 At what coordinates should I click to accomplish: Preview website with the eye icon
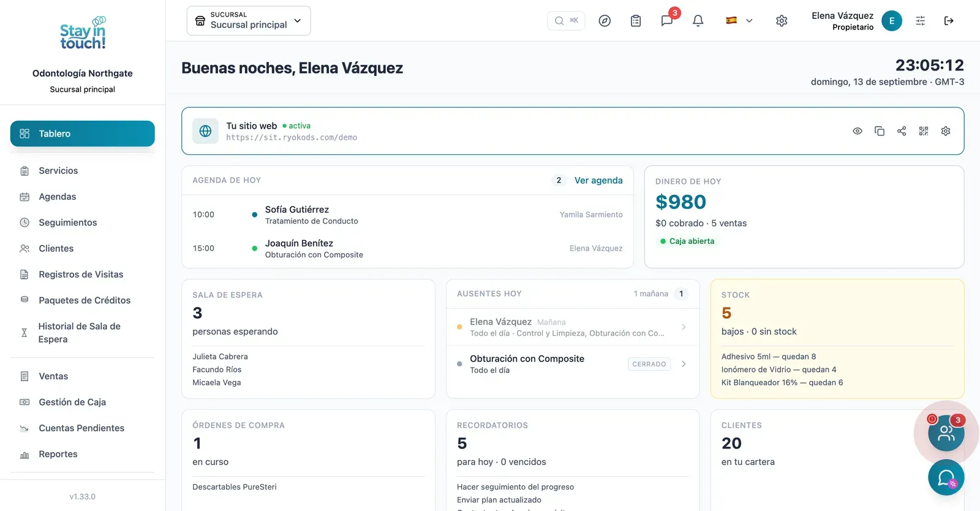[858, 131]
